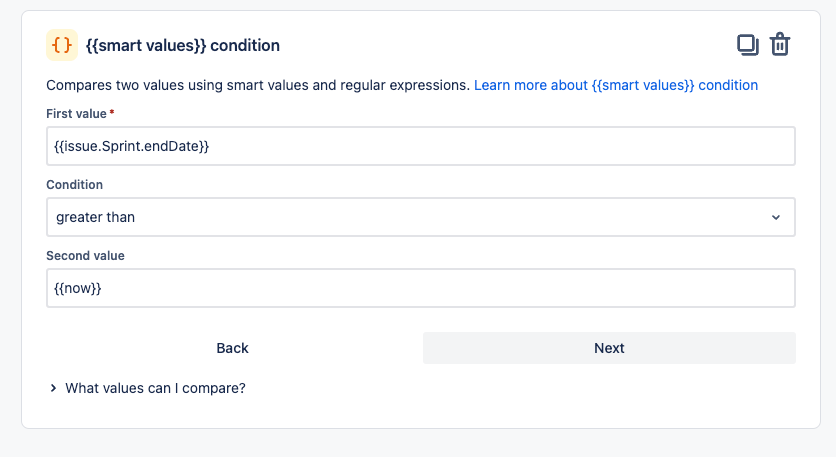The width and height of the screenshot is (836, 457).
Task: Click the First value field label
Action: 76,114
